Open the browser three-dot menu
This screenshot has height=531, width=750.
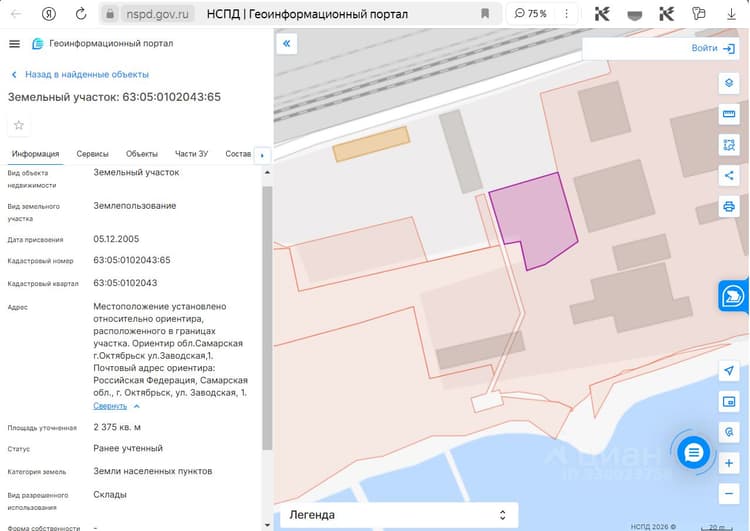[x=566, y=14]
